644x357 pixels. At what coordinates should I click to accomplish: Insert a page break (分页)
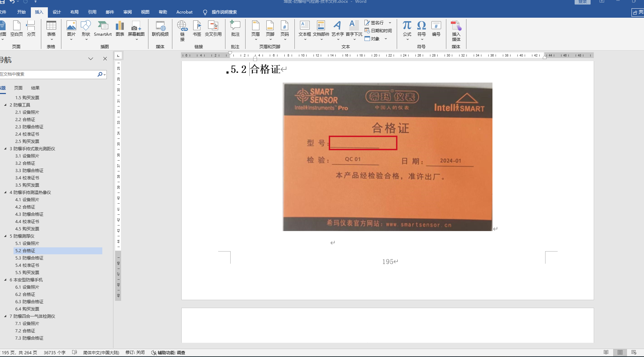[x=31, y=29]
